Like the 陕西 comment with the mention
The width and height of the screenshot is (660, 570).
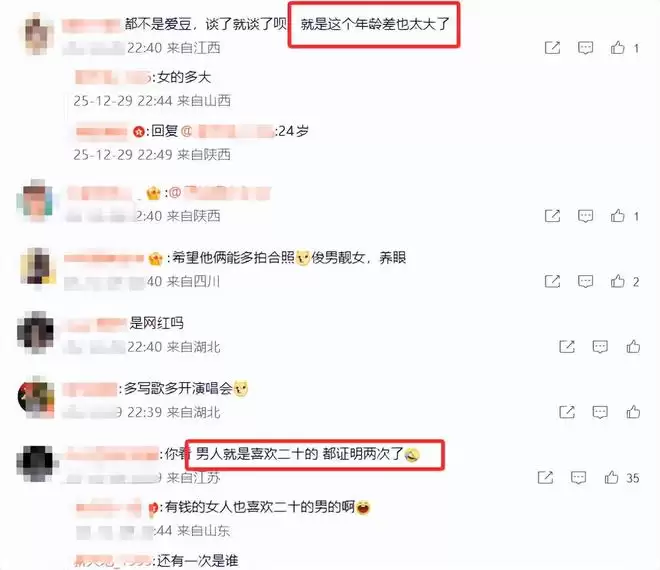point(617,216)
